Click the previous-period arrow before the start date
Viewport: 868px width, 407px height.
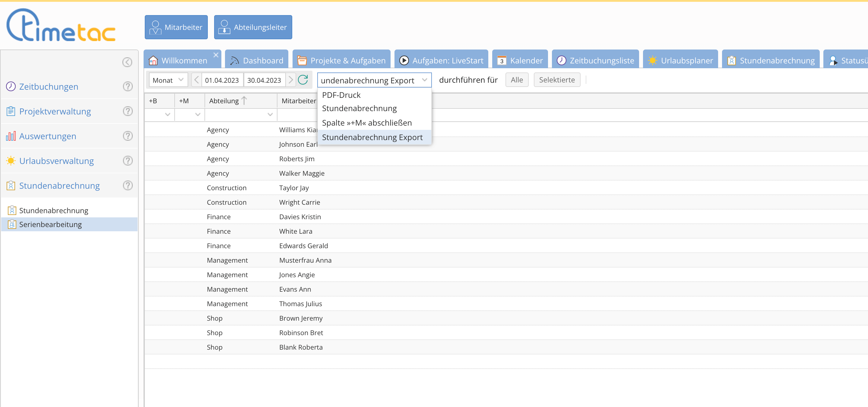click(x=196, y=80)
